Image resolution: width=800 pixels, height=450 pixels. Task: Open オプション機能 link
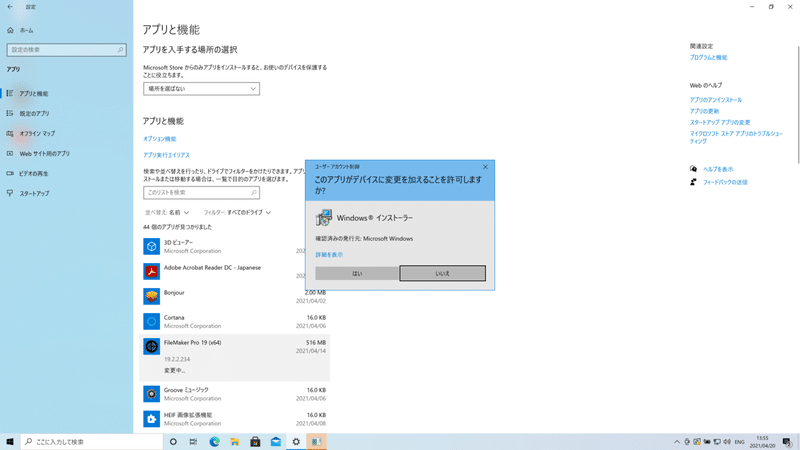[160, 139]
